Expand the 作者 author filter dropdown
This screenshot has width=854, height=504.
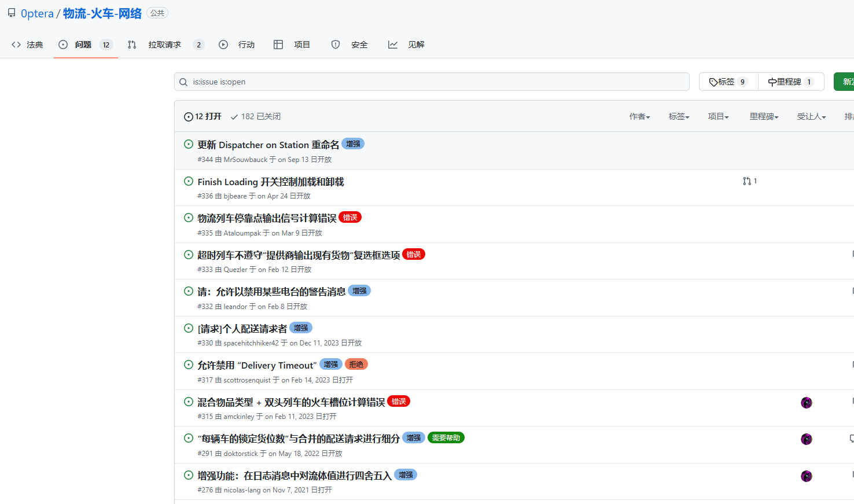click(x=639, y=116)
